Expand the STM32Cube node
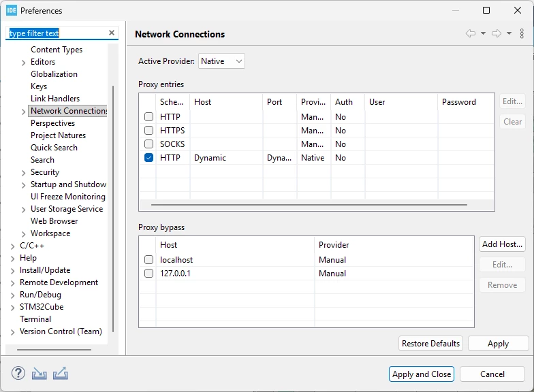Screen dimensions: 534x392 12,308
